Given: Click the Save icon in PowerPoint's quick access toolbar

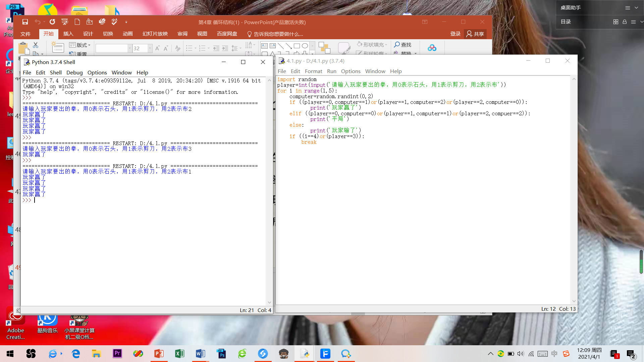Looking at the screenshot, I should (25, 22).
